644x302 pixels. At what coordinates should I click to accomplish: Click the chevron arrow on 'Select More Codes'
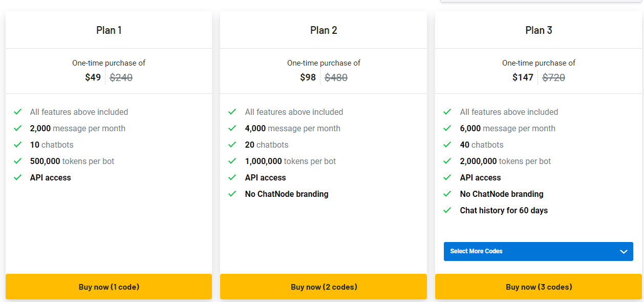tap(624, 251)
